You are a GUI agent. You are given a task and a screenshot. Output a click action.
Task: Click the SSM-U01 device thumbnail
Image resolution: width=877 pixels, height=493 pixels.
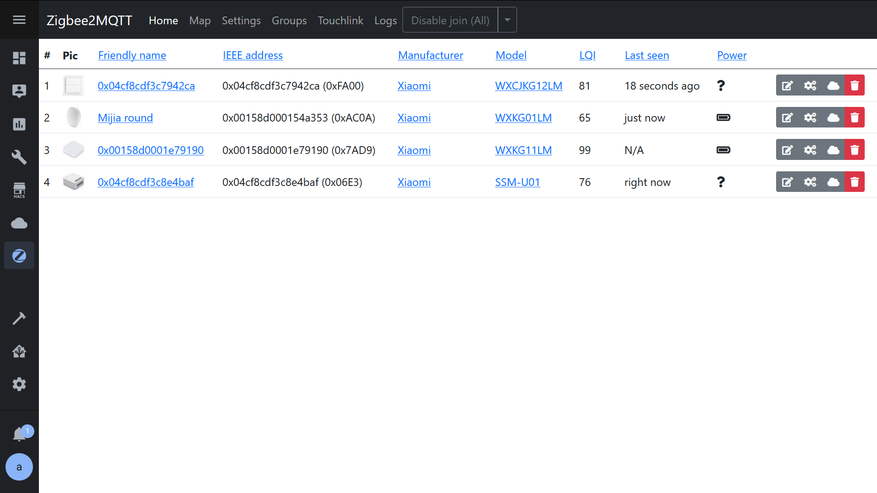[x=73, y=182]
